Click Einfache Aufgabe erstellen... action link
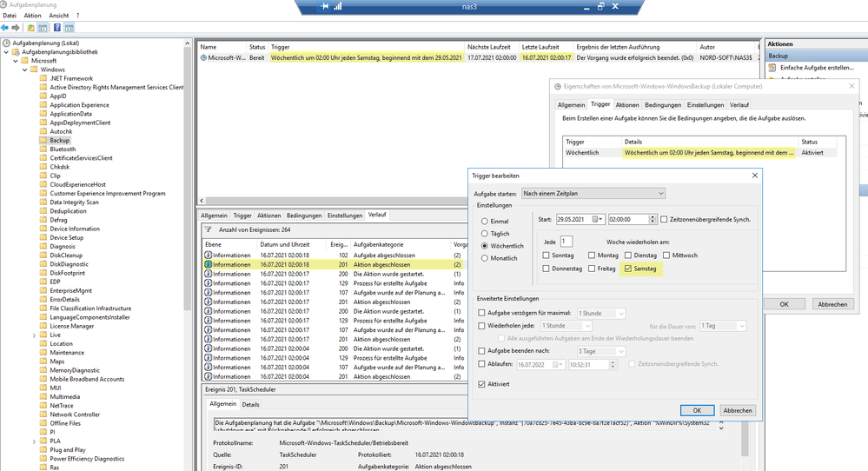 tap(817, 68)
